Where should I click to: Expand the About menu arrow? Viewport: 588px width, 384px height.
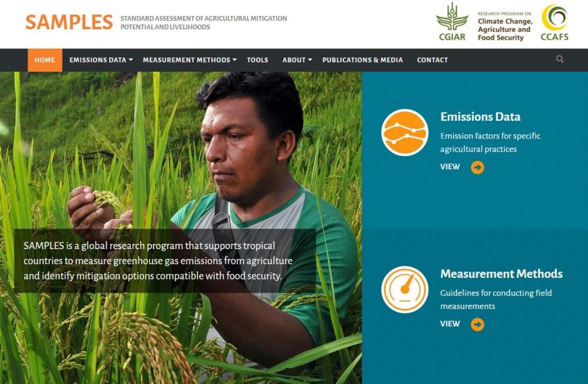click(310, 60)
